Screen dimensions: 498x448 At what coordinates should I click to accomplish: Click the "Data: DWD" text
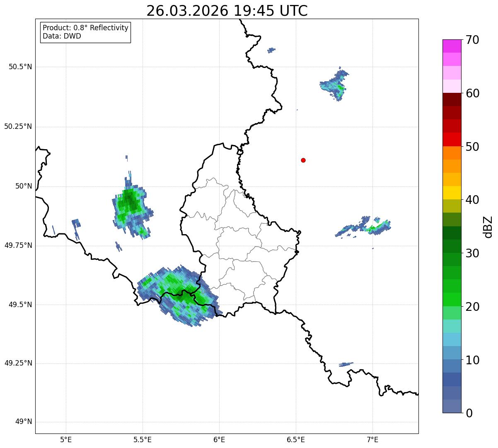coord(62,36)
